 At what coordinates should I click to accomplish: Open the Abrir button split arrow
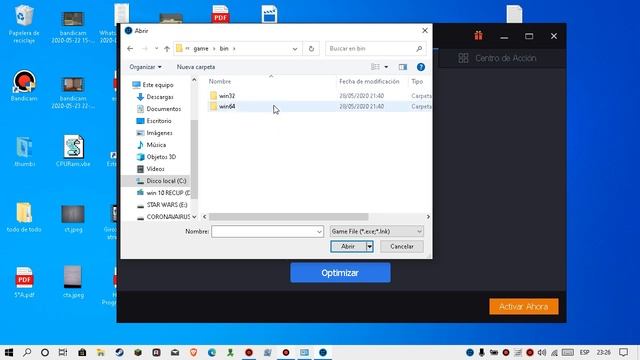[x=370, y=247]
